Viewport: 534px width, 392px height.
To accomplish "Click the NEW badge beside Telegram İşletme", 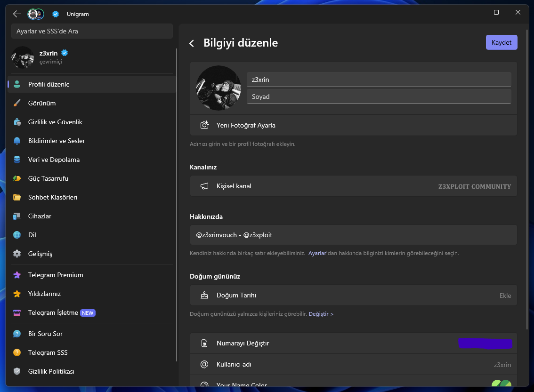I will pyautogui.click(x=88, y=313).
